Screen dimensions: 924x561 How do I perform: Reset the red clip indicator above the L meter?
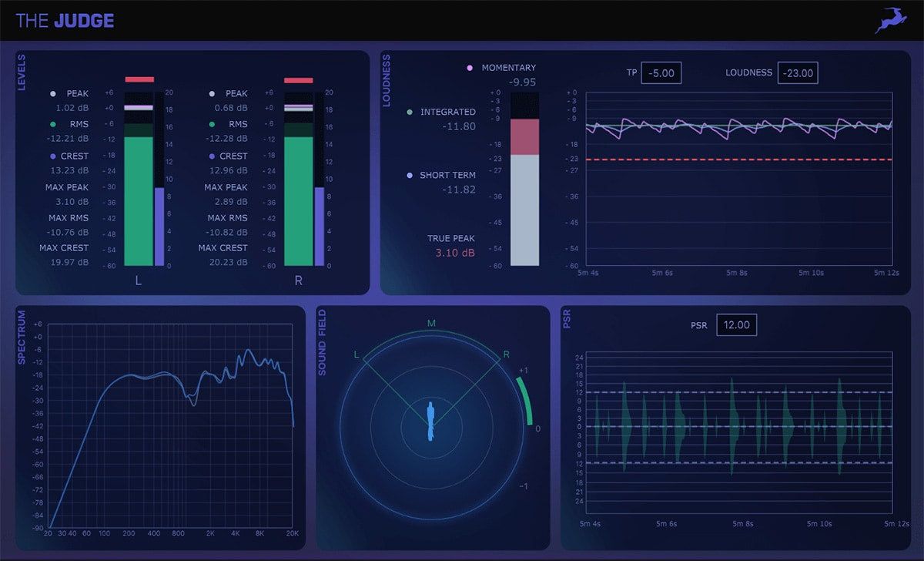coord(139,79)
